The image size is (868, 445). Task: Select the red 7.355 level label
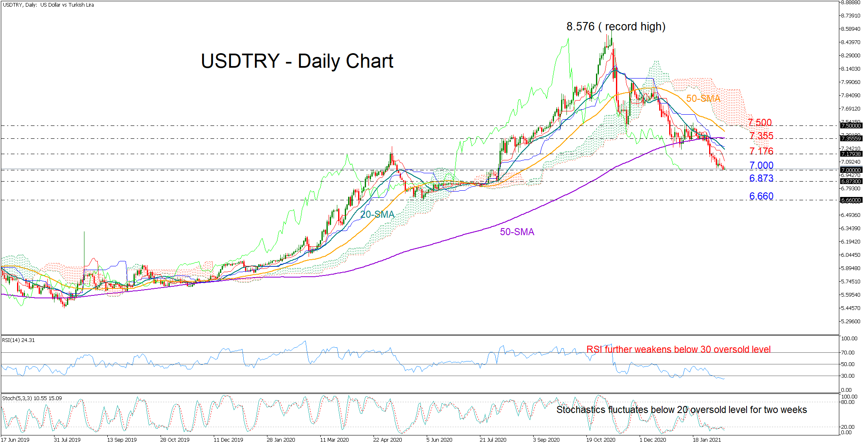coord(761,136)
